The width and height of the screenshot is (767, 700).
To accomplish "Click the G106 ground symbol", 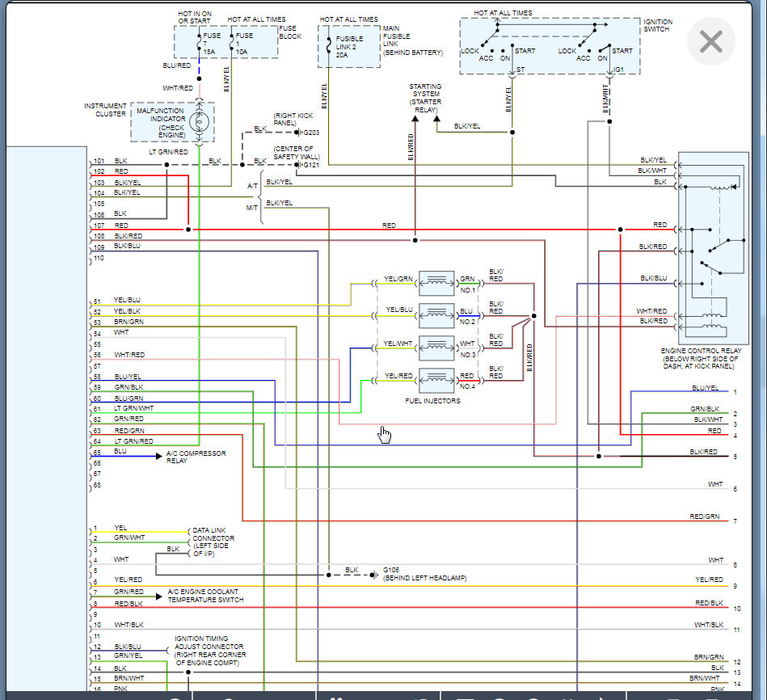I will (x=374, y=575).
